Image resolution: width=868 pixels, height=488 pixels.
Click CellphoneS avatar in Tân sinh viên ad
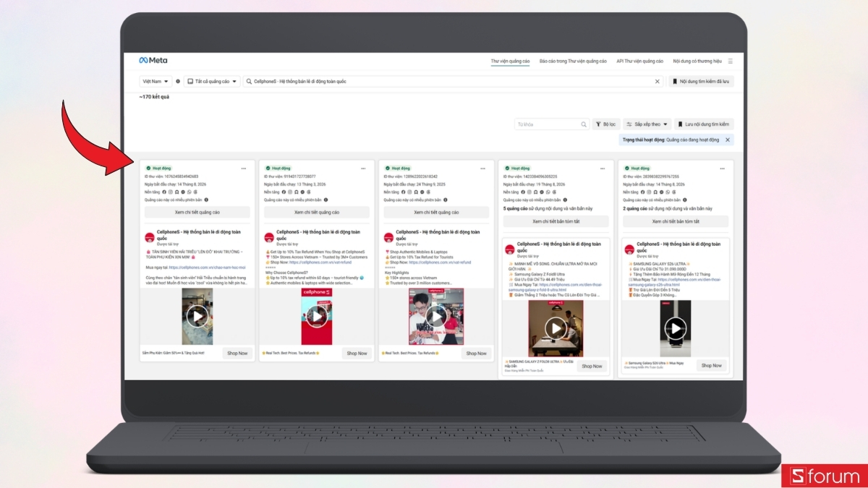[150, 236]
